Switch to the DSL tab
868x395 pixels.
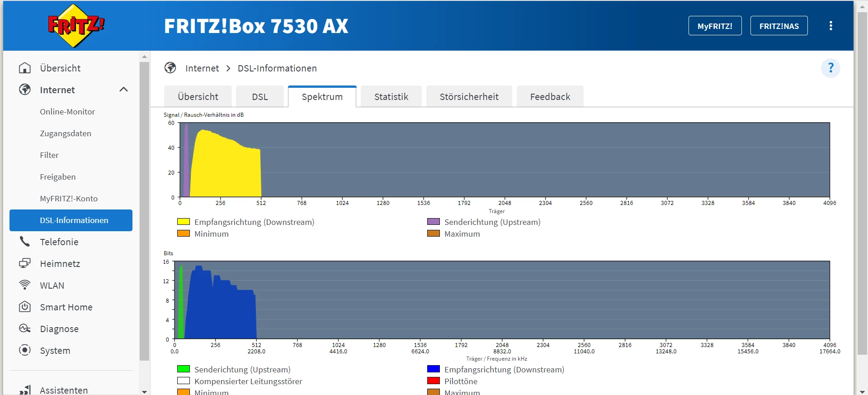(260, 96)
